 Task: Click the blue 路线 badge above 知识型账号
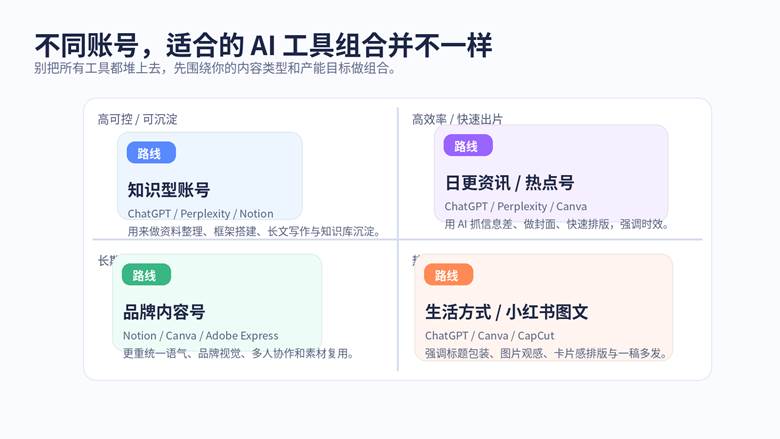[x=150, y=153]
